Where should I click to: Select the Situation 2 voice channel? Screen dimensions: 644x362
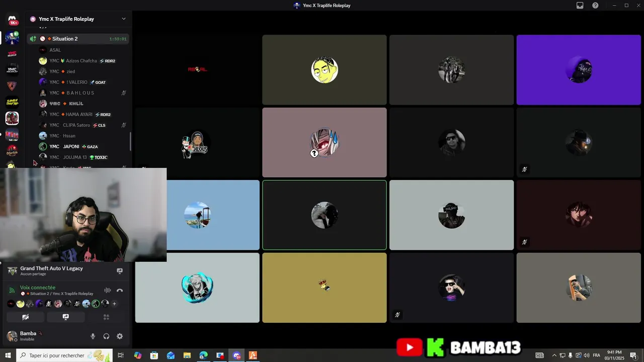coord(78,39)
